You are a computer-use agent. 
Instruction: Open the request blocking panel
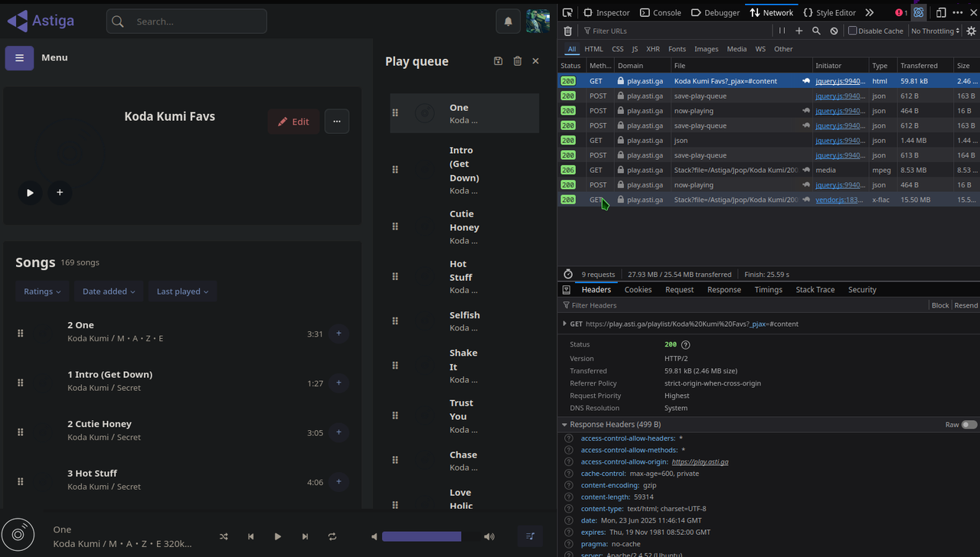[x=834, y=31]
